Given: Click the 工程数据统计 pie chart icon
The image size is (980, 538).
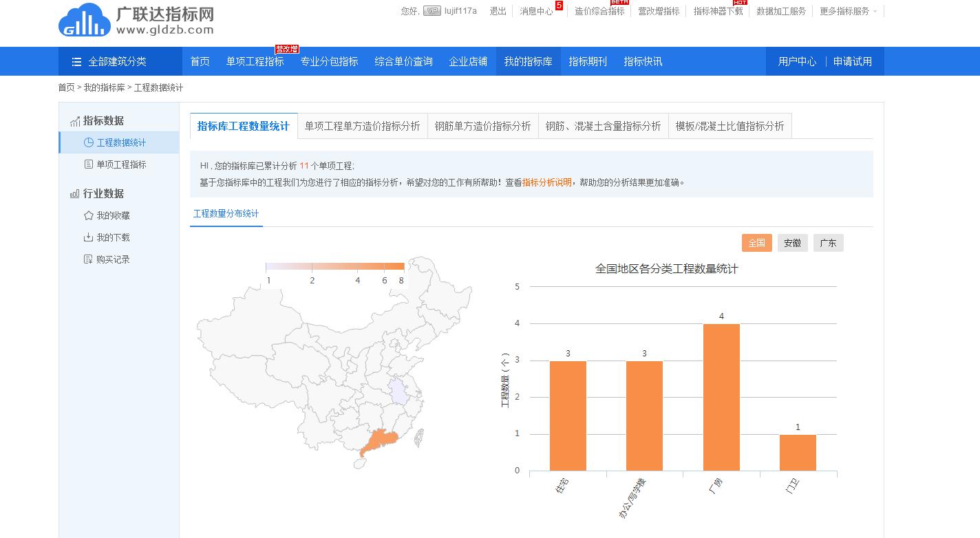Looking at the screenshot, I should click(88, 142).
